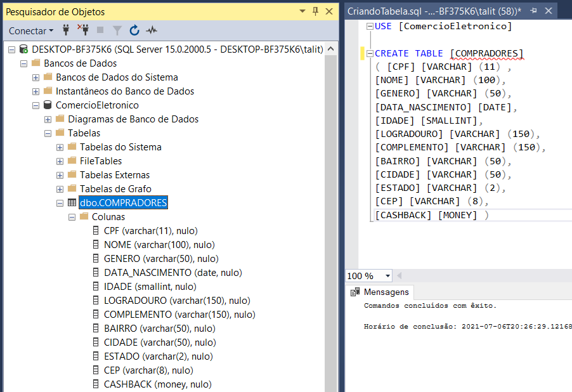Expand Instantâneos do Banco de Dados
Screen dimensions: 572x392
(36, 91)
